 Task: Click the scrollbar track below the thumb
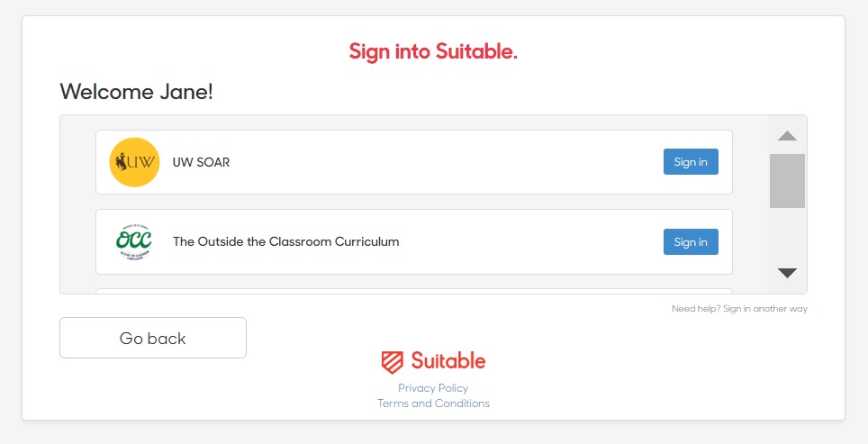click(x=787, y=235)
